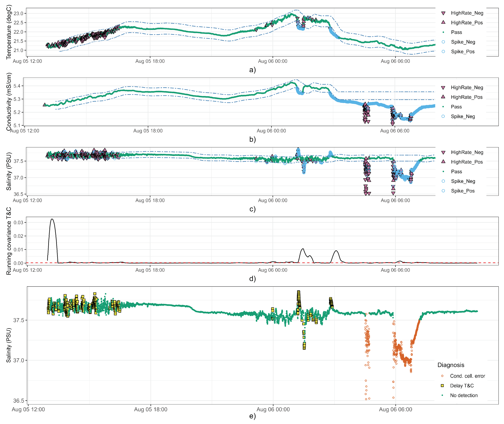This screenshot has height=424, width=504.
Task: Click the HighRate_Pos triangle marker in temperature legend
Action: [x=443, y=22]
